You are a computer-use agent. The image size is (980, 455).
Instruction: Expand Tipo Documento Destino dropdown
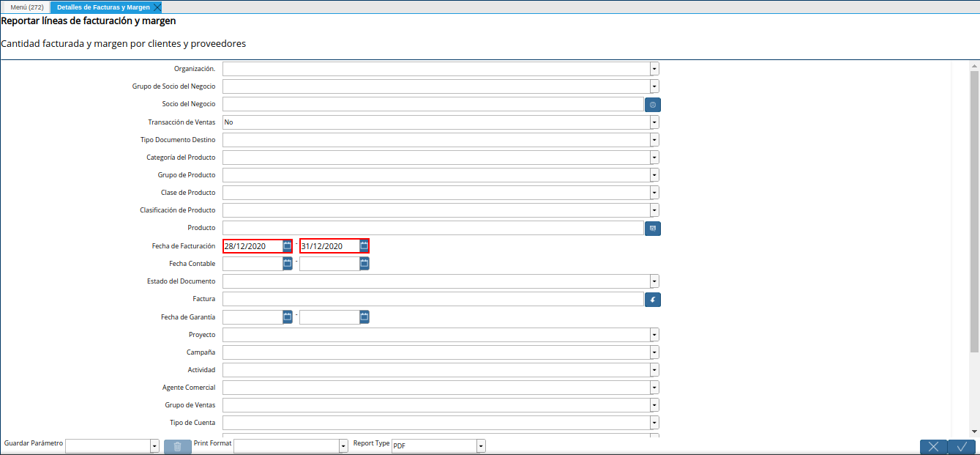point(654,140)
